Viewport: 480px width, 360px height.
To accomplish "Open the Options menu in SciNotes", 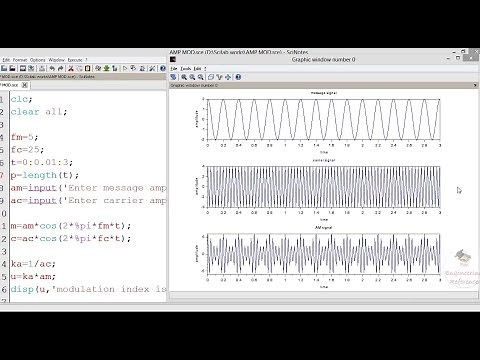I will 38,60.
